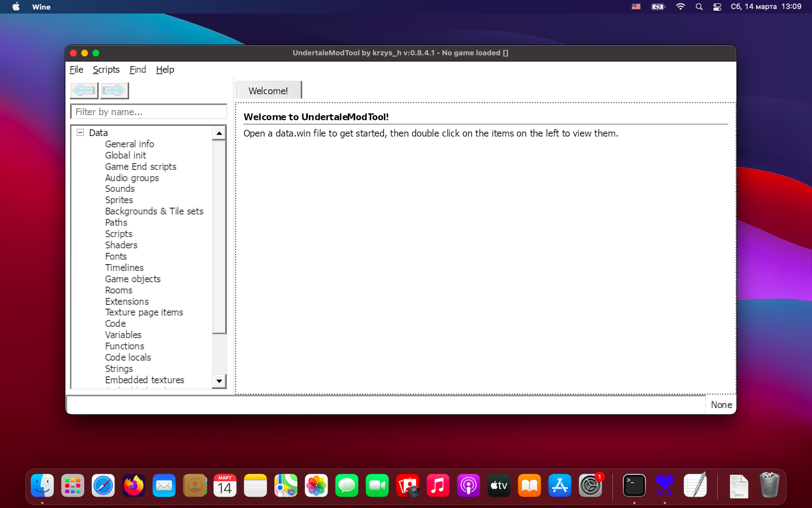Open Firefox from the dock
The width and height of the screenshot is (812, 508).
click(134, 485)
